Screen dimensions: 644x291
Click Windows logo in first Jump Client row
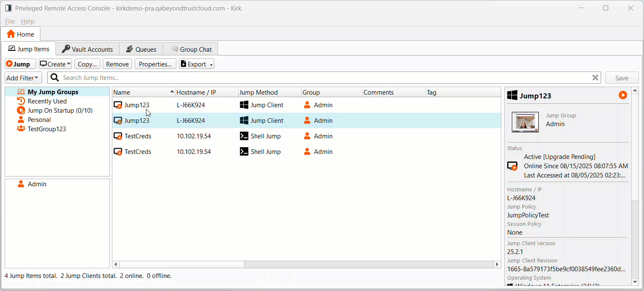244,105
